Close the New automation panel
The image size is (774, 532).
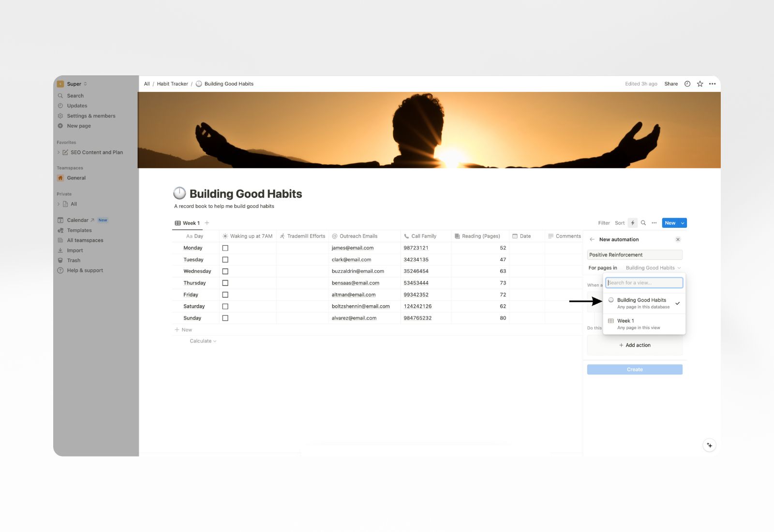pos(678,239)
